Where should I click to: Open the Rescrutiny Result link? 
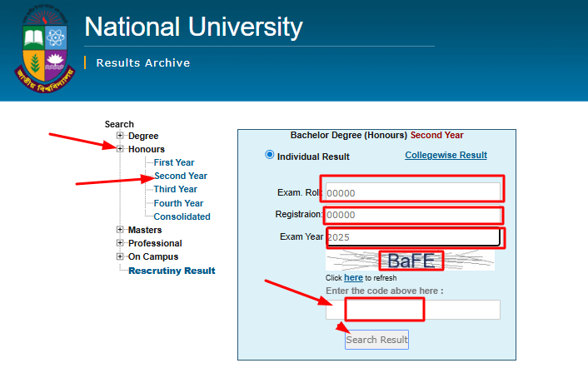pyautogui.click(x=172, y=271)
